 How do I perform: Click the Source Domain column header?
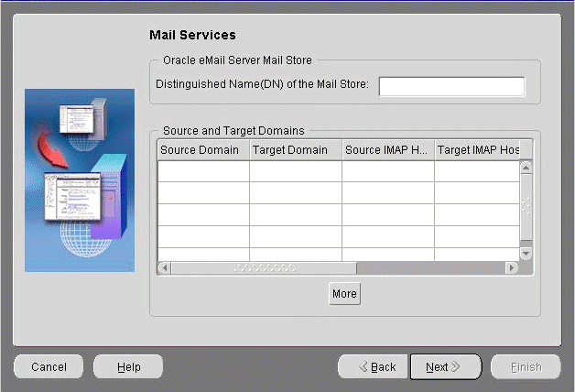coord(203,150)
